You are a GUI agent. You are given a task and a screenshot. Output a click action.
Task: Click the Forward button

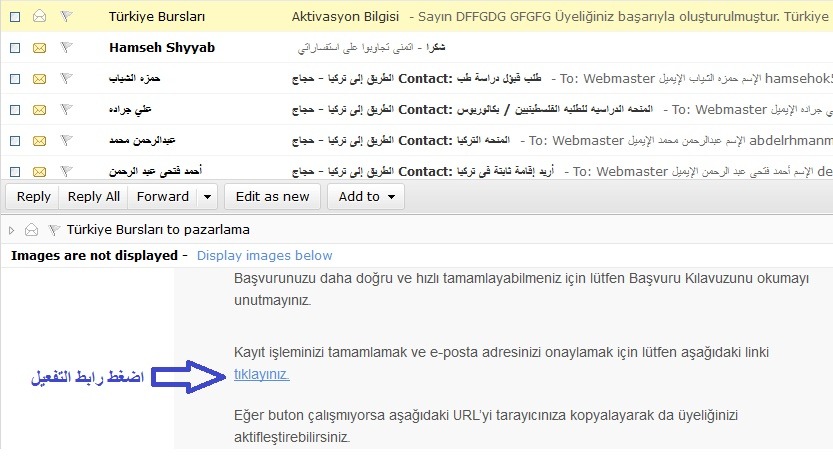pyautogui.click(x=163, y=197)
